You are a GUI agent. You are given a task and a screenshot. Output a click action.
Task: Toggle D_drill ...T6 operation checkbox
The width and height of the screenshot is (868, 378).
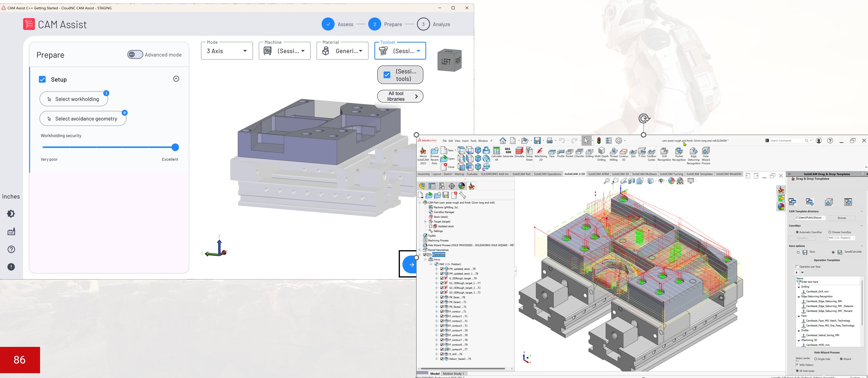442,354
